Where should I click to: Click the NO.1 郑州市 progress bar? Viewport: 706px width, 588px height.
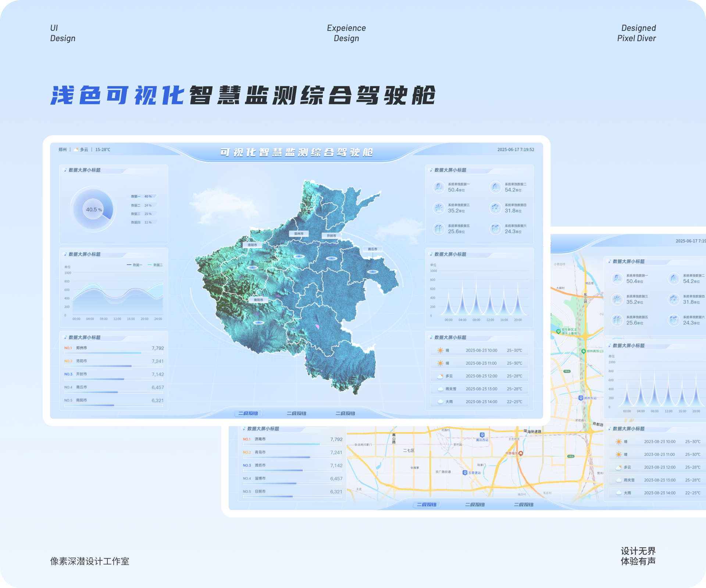[x=114, y=353]
